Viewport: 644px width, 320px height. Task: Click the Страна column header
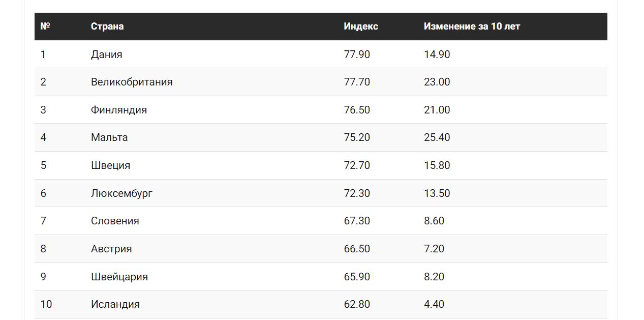[107, 26]
